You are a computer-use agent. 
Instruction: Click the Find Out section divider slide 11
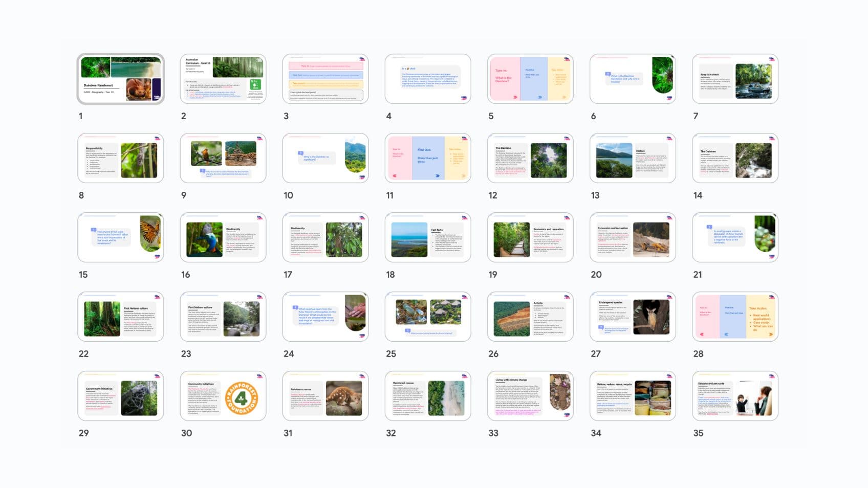pyautogui.click(x=428, y=158)
